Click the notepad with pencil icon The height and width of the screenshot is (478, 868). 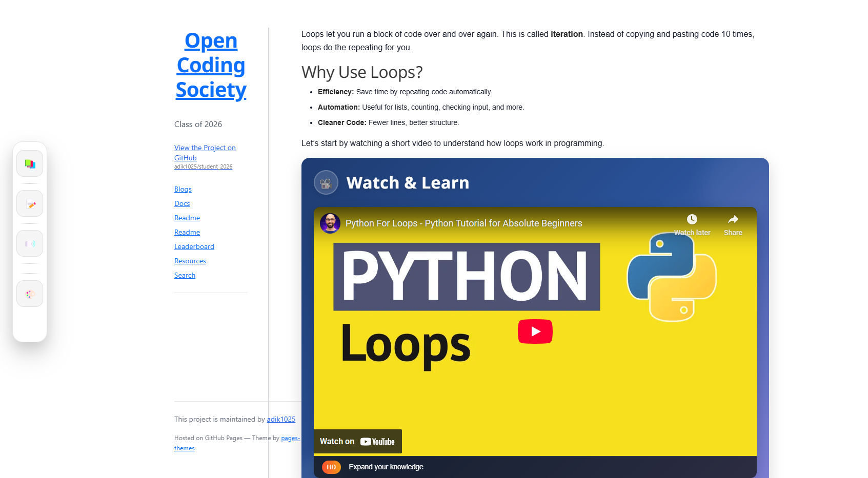(30, 204)
